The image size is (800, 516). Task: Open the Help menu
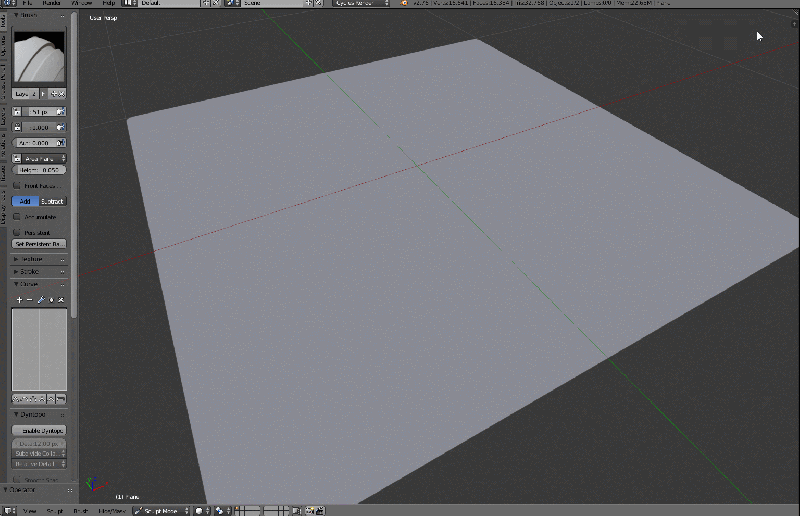pos(109,3)
